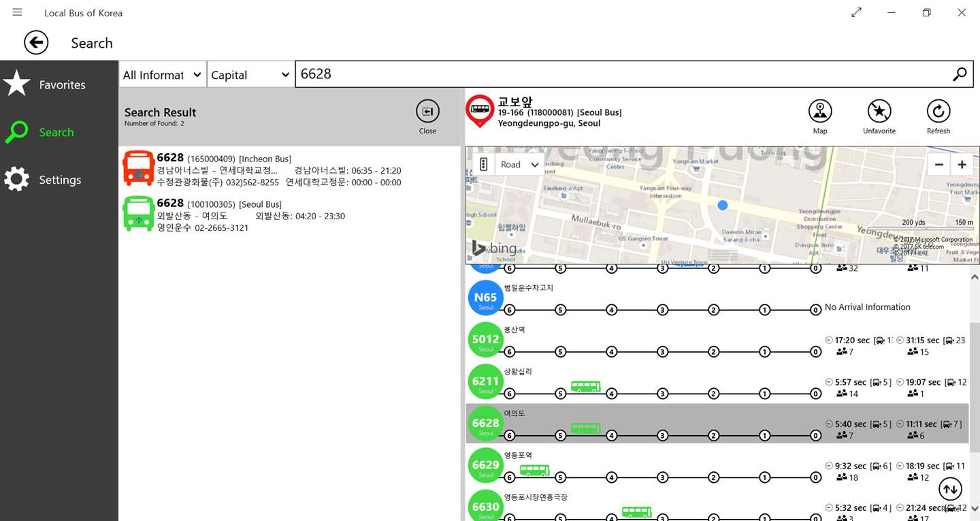
Task: Click the 5:57 sec arrival for 6211
Action: click(850, 382)
